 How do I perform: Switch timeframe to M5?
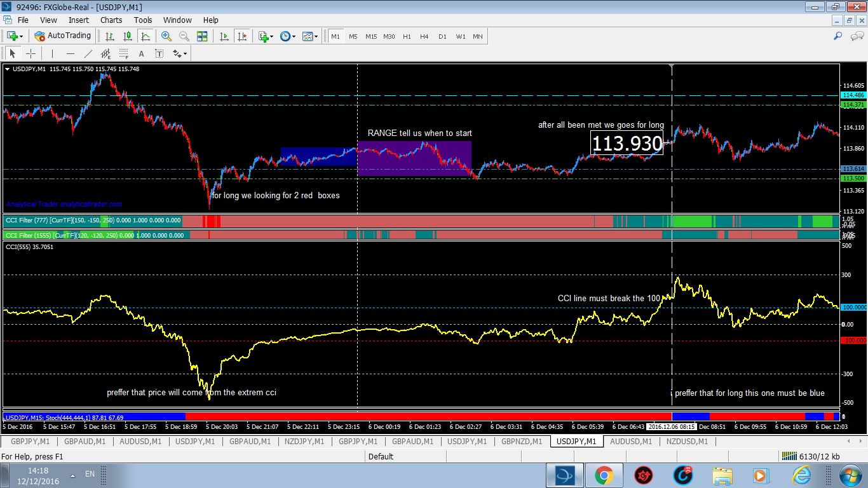(x=353, y=36)
